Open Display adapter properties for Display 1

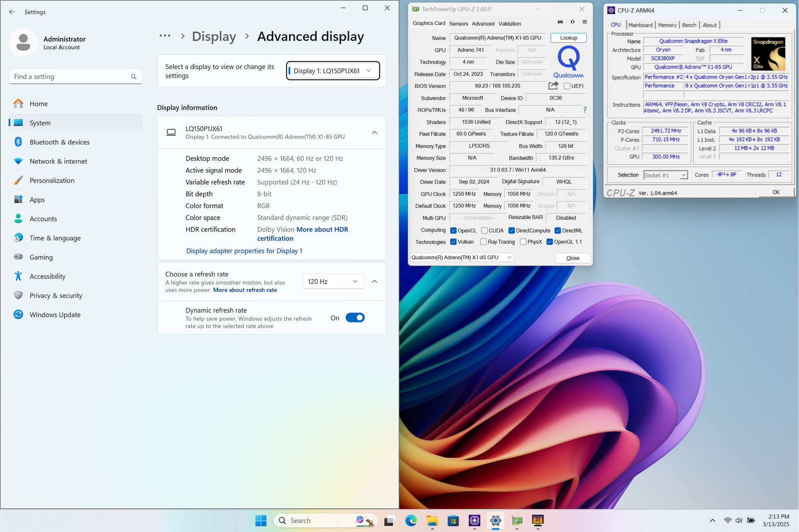pos(244,251)
